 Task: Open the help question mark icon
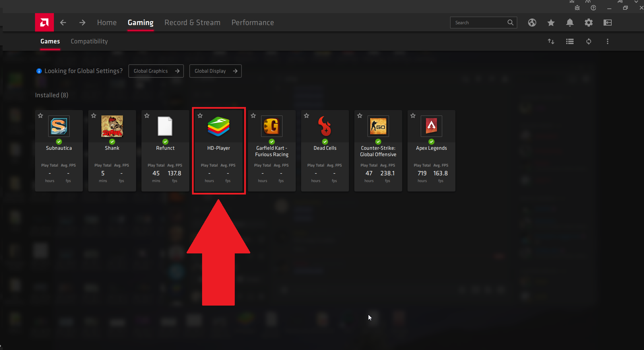[593, 8]
